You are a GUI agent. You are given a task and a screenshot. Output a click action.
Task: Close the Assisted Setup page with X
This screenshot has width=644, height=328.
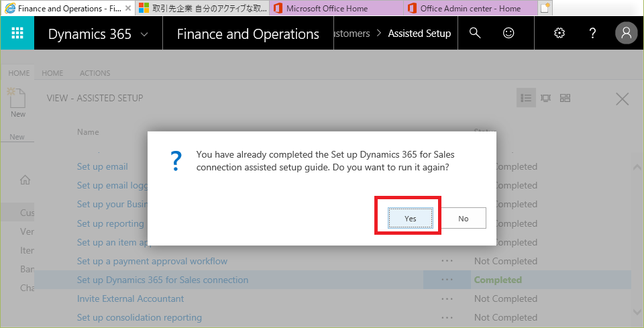click(623, 99)
